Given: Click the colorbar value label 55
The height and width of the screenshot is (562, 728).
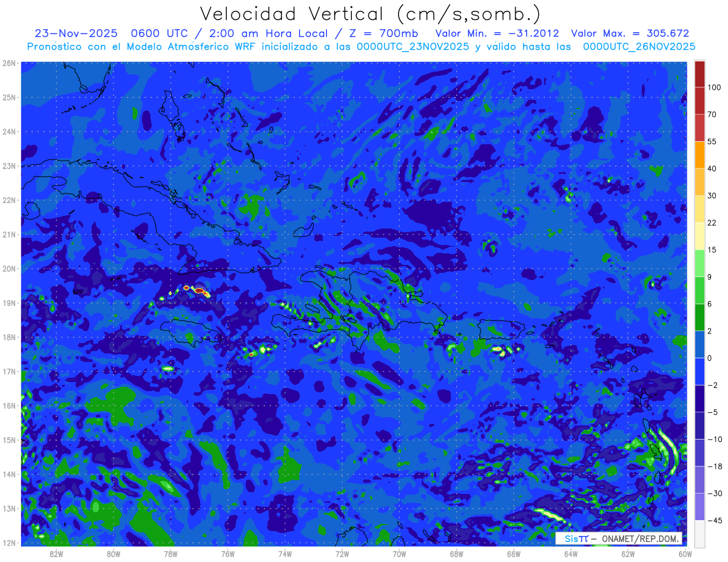Looking at the screenshot, I should coord(712,141).
